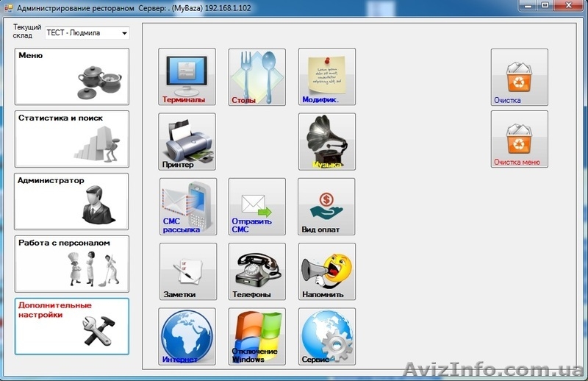588x381 pixels.
Task: Click the Очистка recycle bin button
Action: 519,76
